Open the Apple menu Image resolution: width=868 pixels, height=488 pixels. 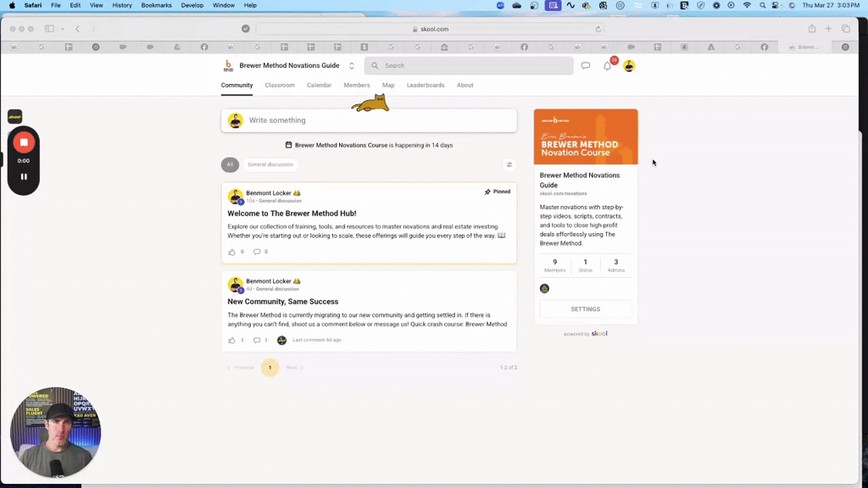pos(12,5)
